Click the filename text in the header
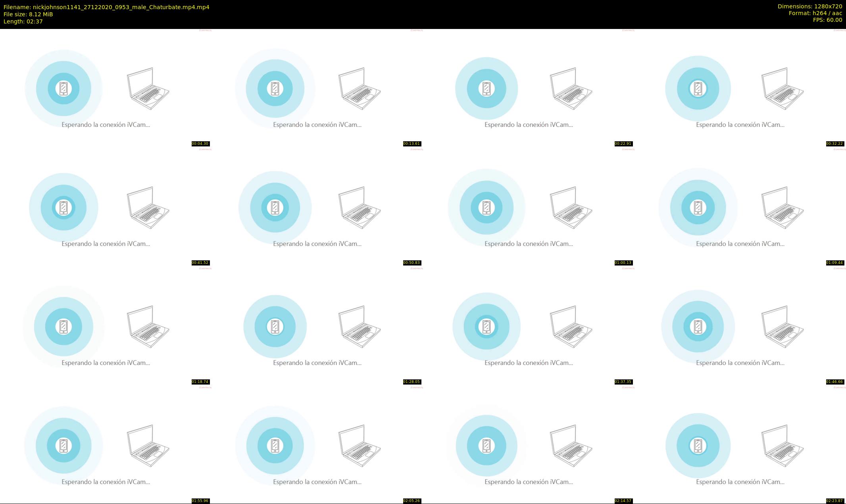846x504 pixels. click(x=106, y=7)
